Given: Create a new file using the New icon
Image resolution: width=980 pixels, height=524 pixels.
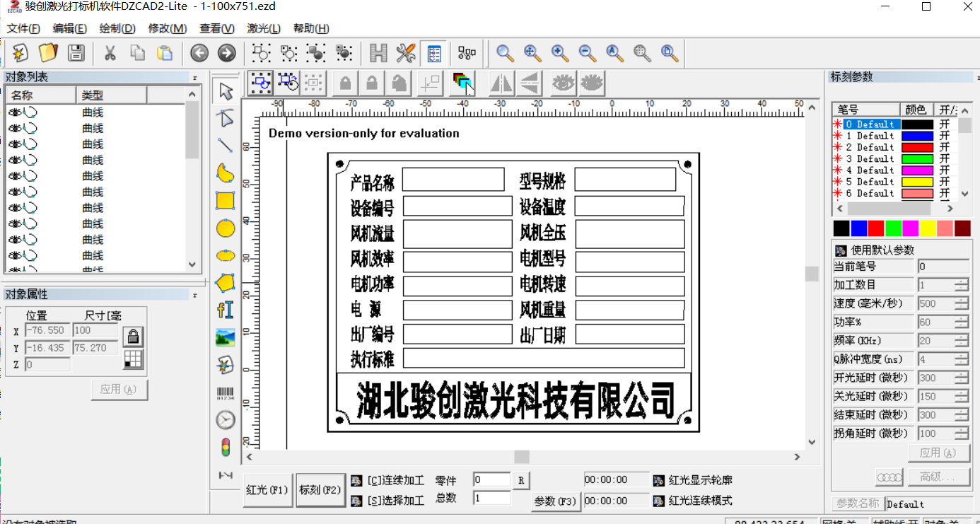Looking at the screenshot, I should tap(21, 53).
